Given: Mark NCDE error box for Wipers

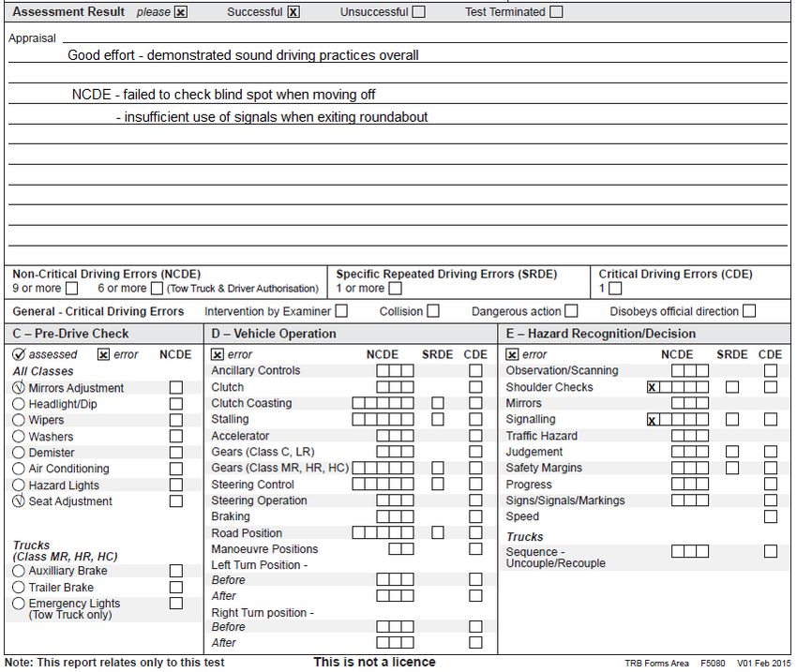Looking at the screenshot, I should click(x=176, y=420).
